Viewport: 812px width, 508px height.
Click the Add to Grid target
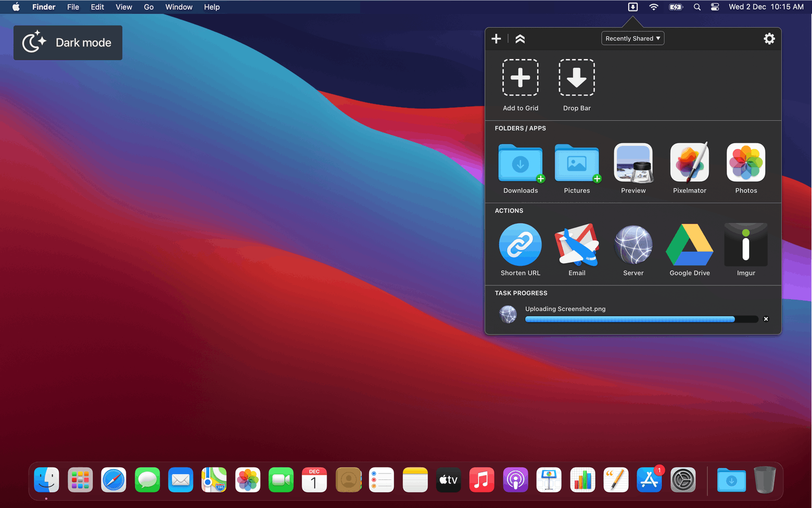tap(521, 78)
